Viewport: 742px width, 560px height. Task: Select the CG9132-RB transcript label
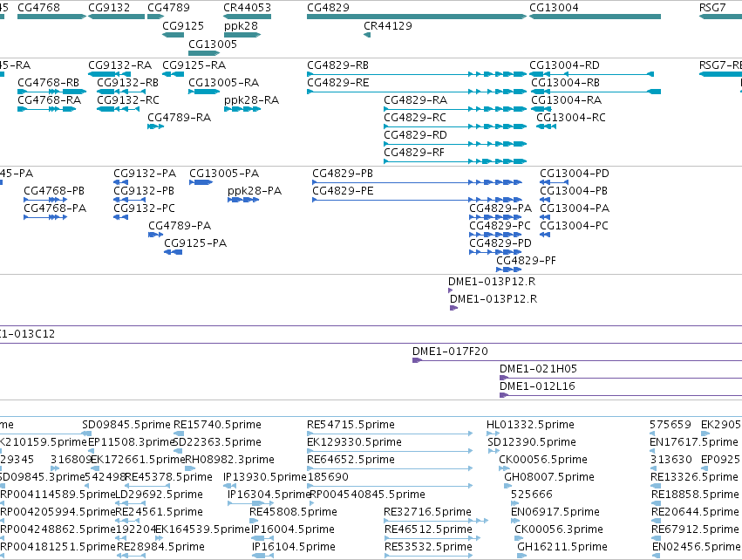coord(128,82)
